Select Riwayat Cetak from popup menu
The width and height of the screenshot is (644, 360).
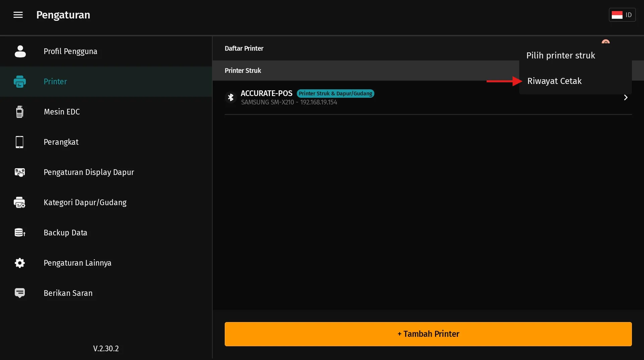click(x=554, y=81)
